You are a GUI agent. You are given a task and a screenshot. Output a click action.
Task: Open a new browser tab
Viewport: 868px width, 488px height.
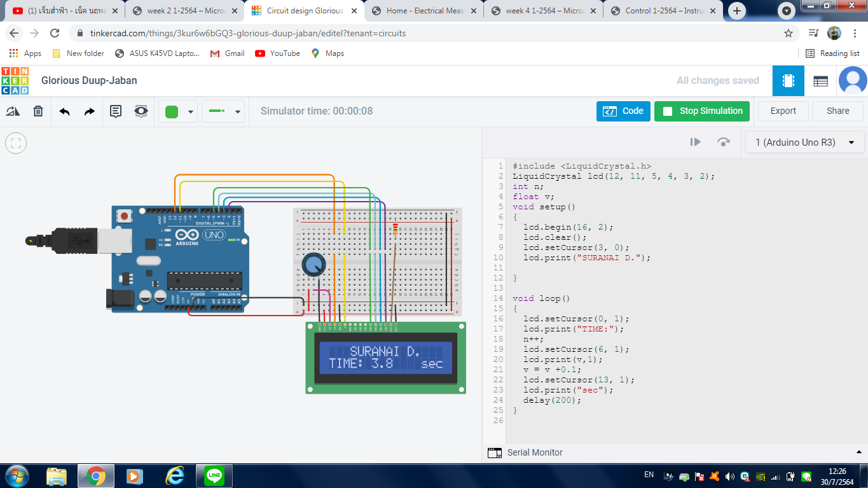click(737, 11)
